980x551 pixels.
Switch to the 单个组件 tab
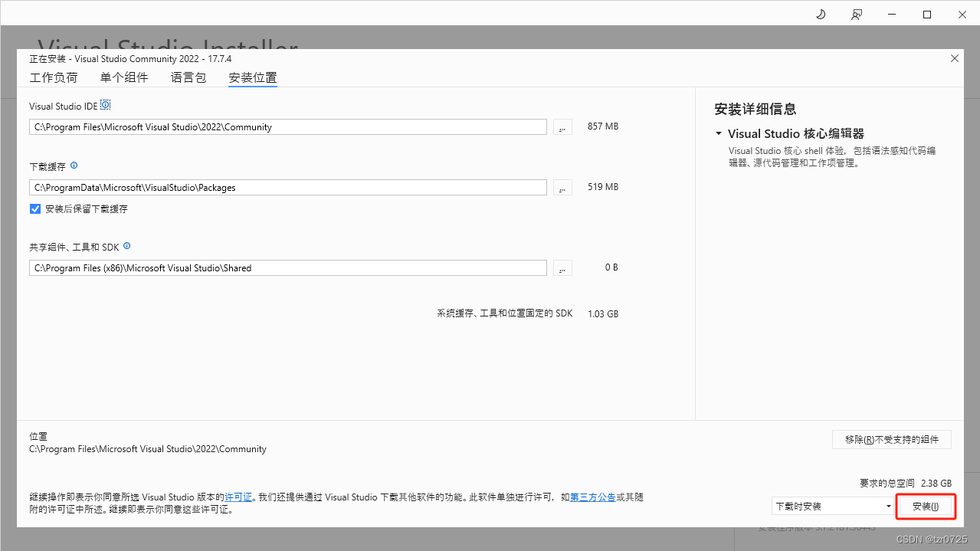[124, 77]
